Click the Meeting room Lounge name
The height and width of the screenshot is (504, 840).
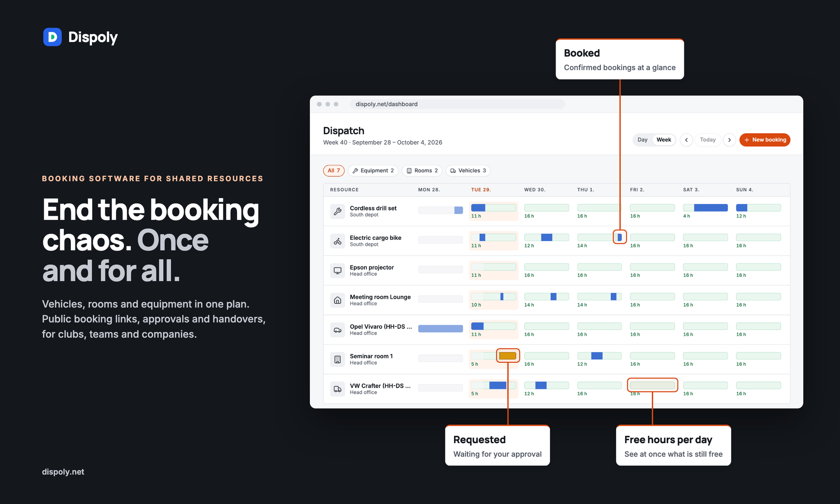pyautogui.click(x=380, y=297)
